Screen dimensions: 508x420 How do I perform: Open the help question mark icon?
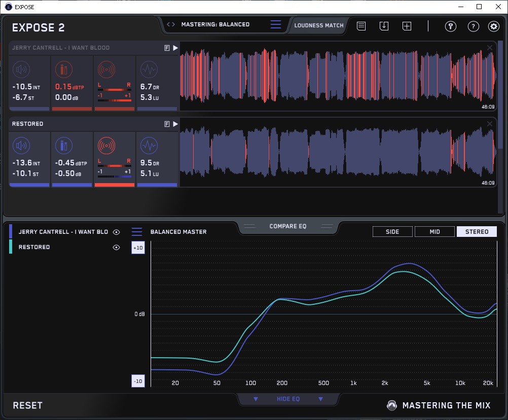473,26
